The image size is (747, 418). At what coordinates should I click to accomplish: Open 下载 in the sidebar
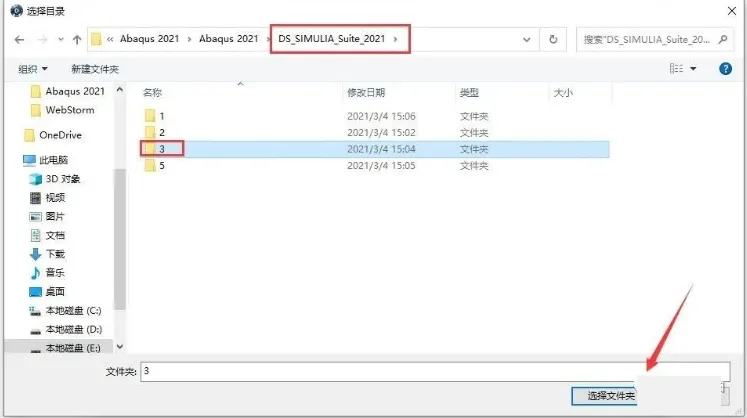(47, 254)
